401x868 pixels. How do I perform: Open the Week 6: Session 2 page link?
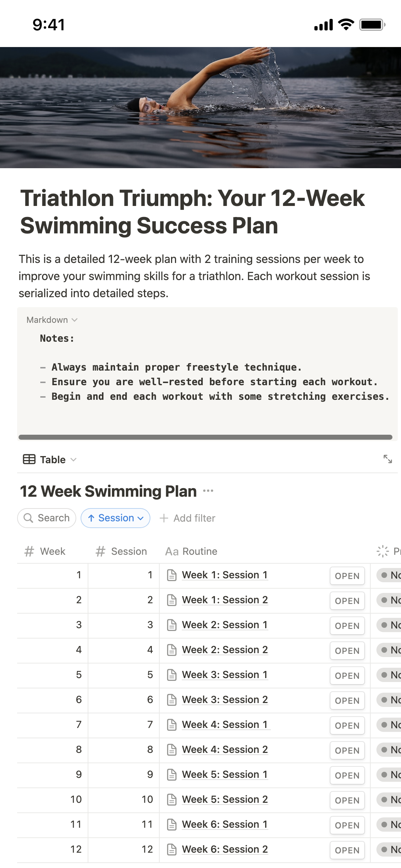225,849
